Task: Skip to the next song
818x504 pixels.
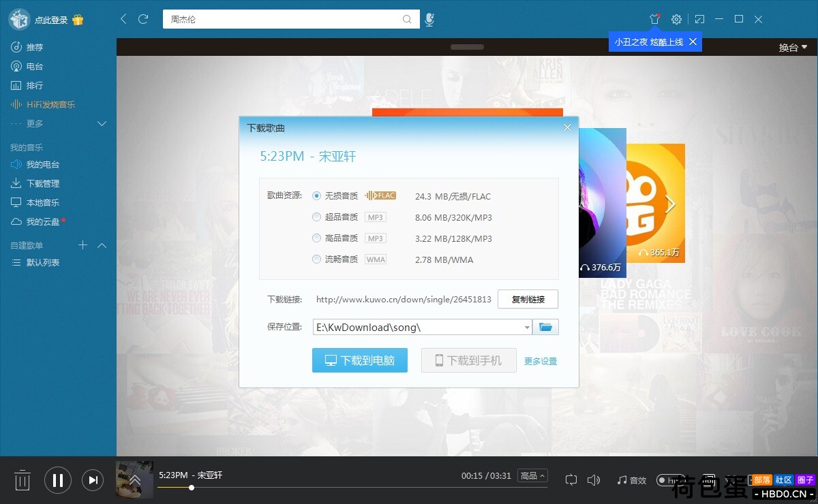Action: point(93,480)
